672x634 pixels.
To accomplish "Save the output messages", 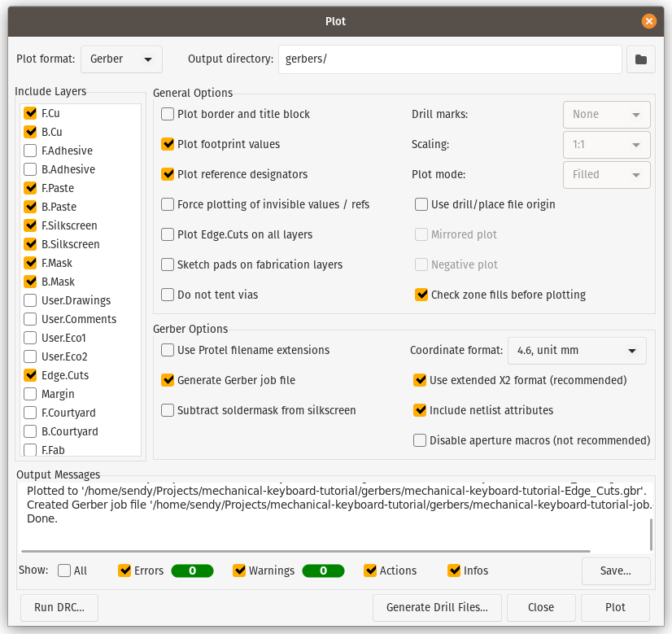I will tap(615, 571).
